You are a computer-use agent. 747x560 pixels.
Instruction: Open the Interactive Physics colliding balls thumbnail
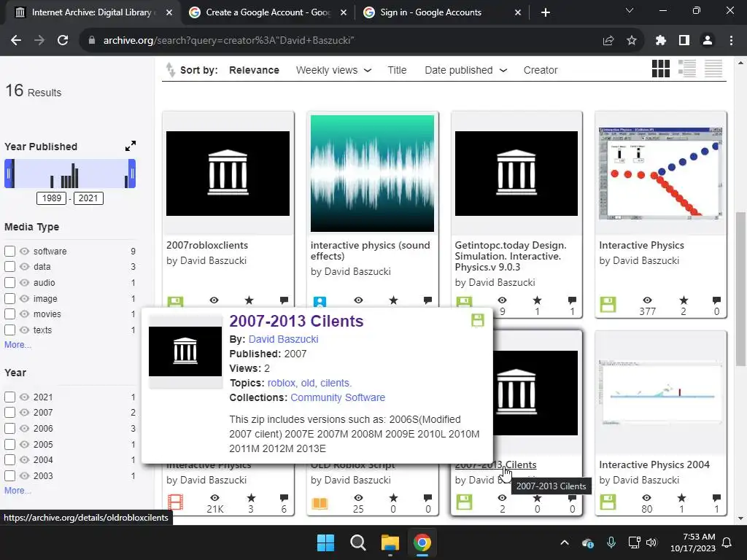coord(660,174)
